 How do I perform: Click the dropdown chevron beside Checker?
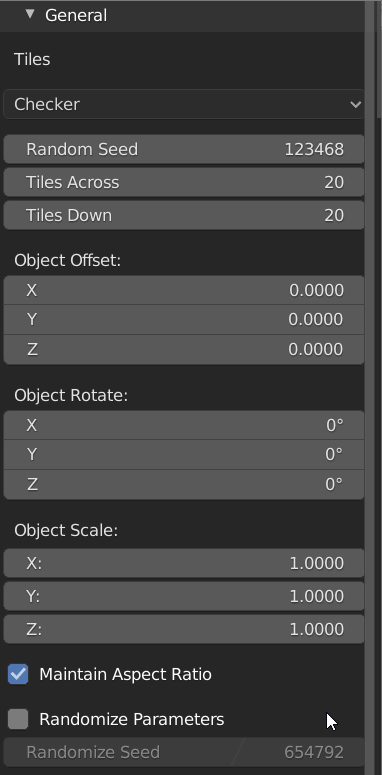(x=355, y=104)
